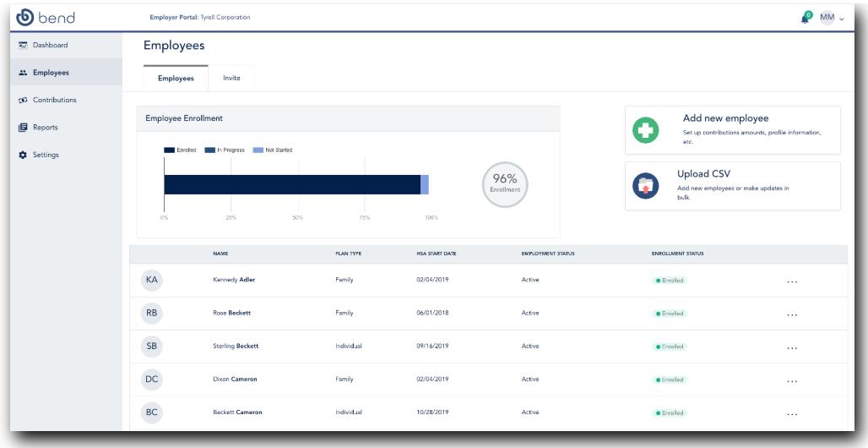This screenshot has width=868, height=448.
Task: Open Rose Beckett's employee name link
Action: click(231, 314)
